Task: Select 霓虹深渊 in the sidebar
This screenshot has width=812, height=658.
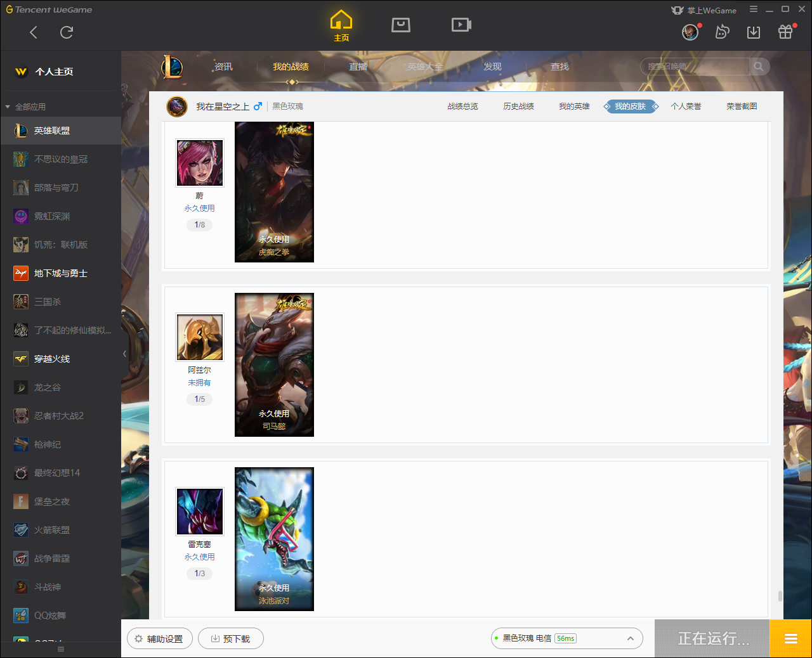Action: [60, 216]
